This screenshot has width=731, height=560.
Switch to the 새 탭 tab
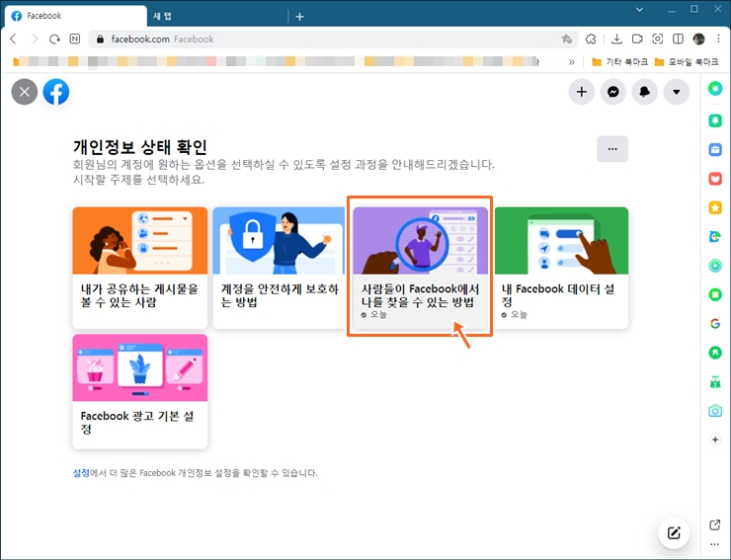coord(216,16)
